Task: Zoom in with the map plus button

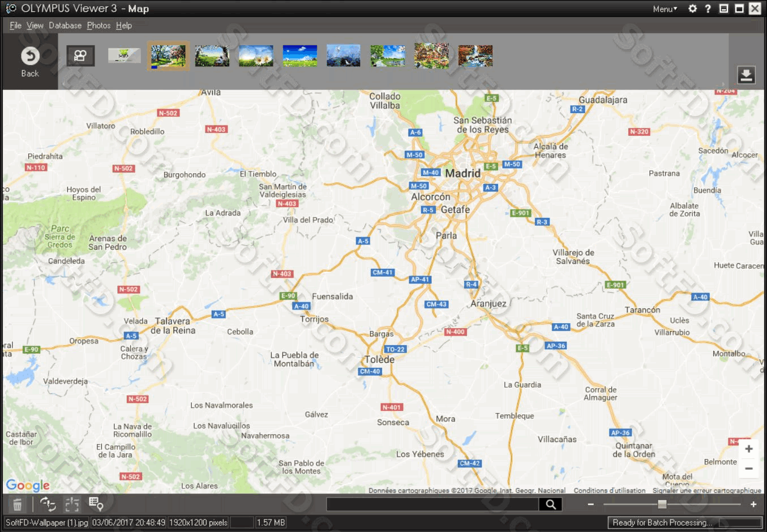Action: click(x=748, y=449)
